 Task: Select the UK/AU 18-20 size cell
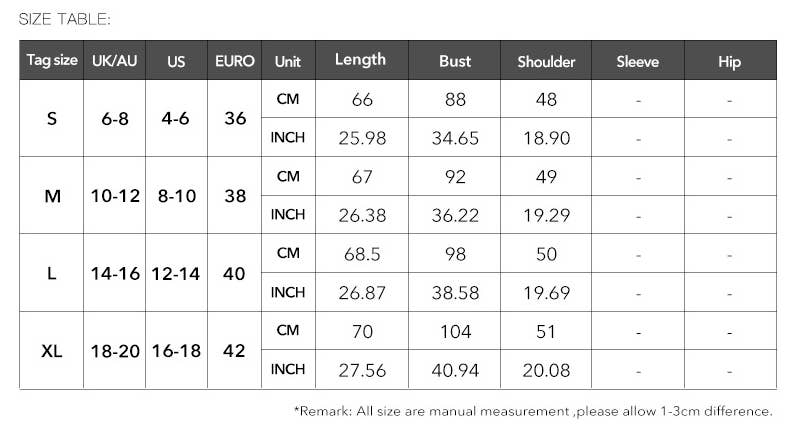pos(114,351)
